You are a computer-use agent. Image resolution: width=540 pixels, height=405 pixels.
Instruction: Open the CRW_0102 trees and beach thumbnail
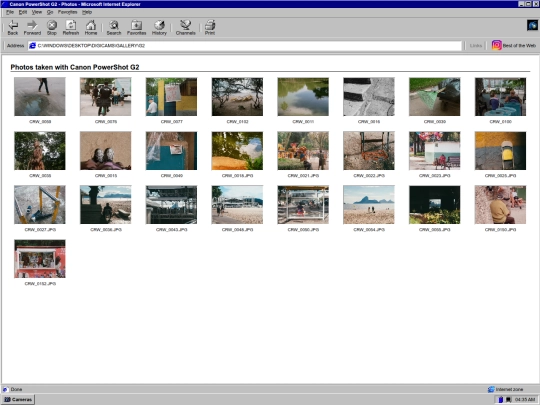[x=237, y=96]
